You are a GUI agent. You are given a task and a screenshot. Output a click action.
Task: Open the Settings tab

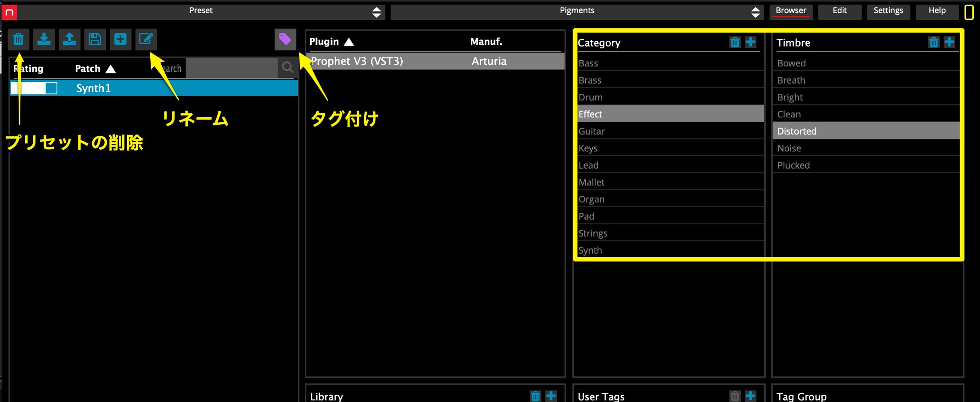(888, 11)
